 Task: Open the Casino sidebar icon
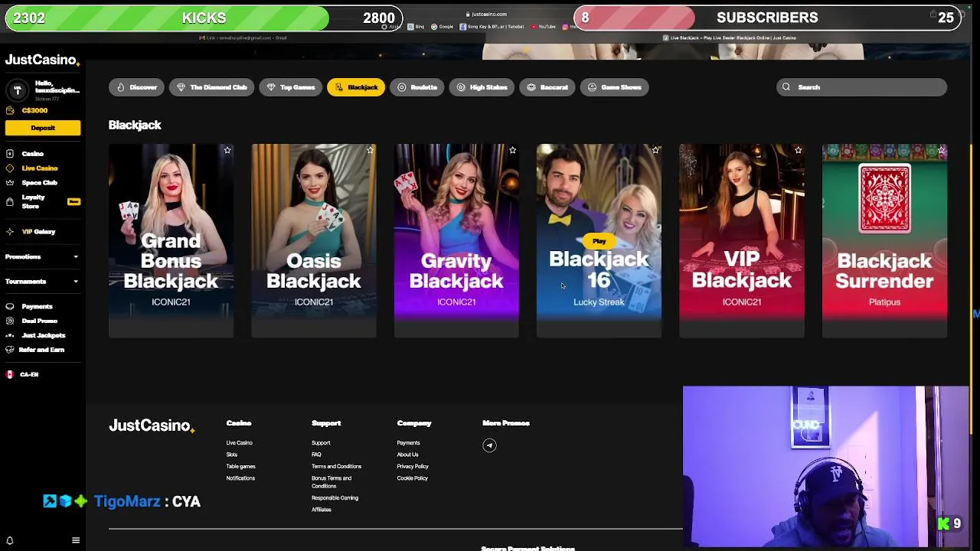point(10,154)
